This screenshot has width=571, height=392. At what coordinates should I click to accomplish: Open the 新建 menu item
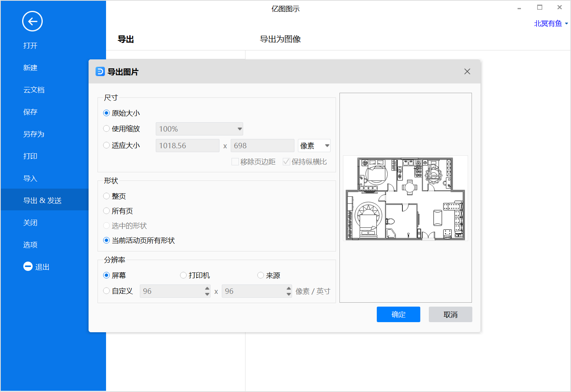[30, 68]
